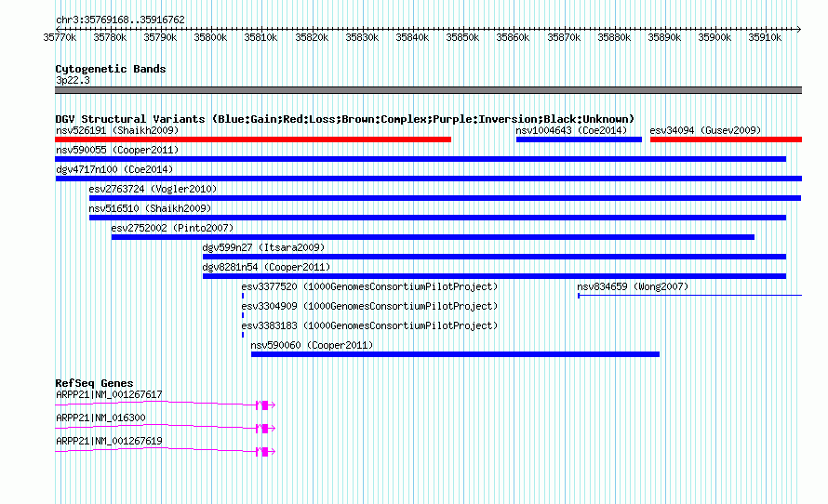Click the 35790k ruler position

click(x=160, y=37)
